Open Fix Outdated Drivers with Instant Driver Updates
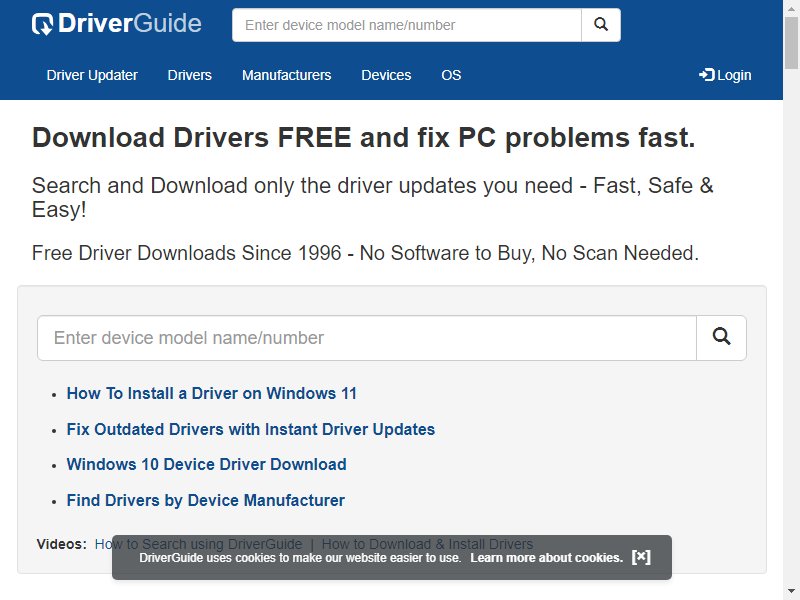 (x=251, y=429)
